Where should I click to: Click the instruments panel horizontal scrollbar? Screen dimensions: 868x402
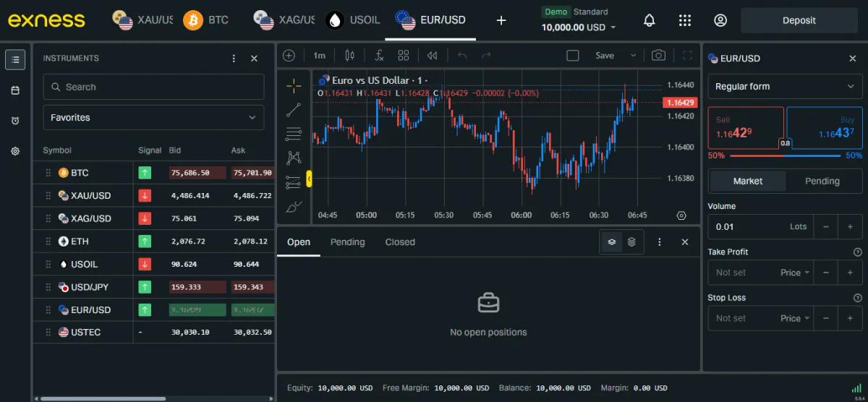(103, 398)
